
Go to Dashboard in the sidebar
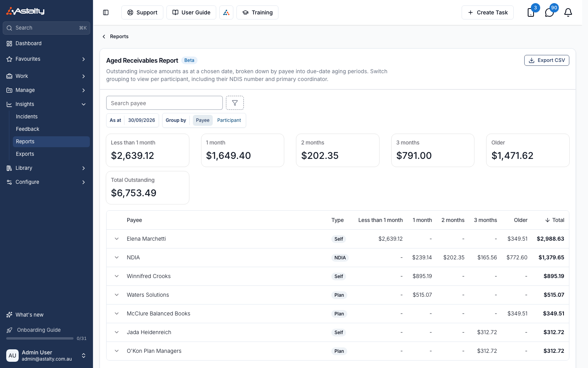[x=47, y=43]
